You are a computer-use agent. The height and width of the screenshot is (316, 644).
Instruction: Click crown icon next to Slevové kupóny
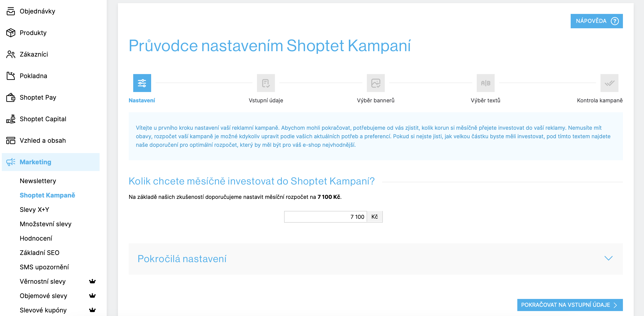[92, 310]
